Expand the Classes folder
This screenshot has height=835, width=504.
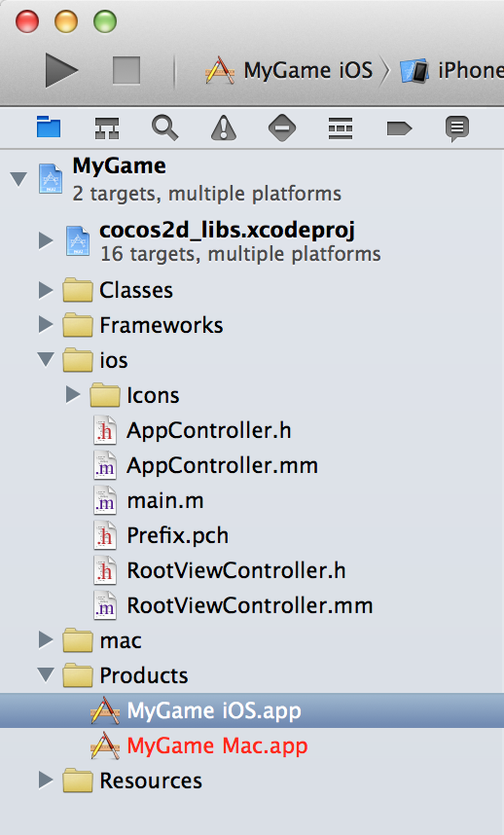[x=46, y=290]
